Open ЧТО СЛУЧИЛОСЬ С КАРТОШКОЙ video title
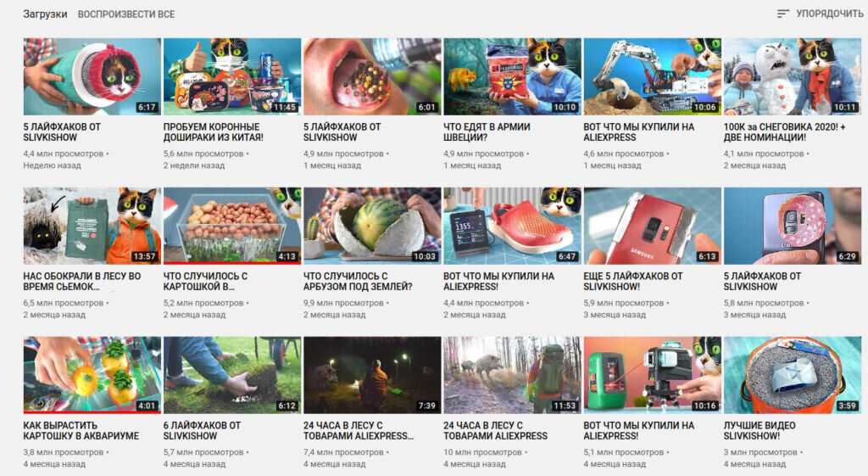The width and height of the screenshot is (868, 476). [205, 282]
